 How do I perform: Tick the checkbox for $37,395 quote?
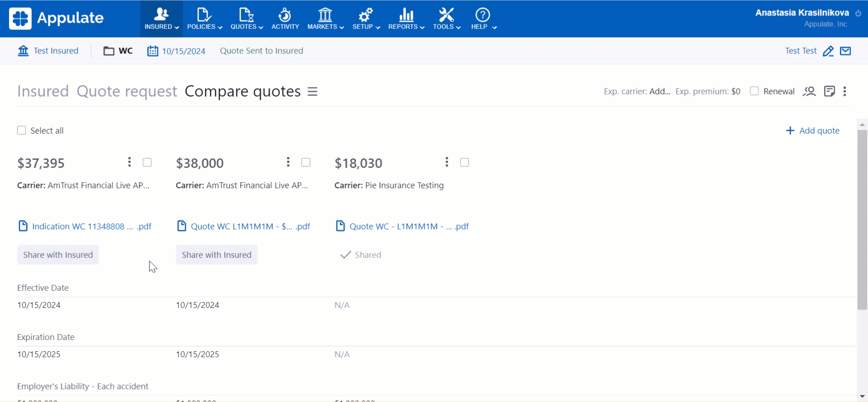pos(147,162)
